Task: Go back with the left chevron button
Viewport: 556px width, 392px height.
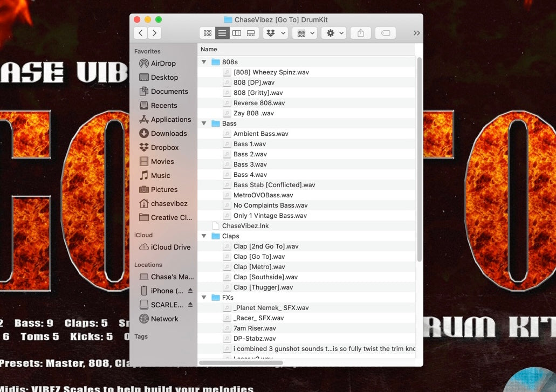Action: coord(141,33)
